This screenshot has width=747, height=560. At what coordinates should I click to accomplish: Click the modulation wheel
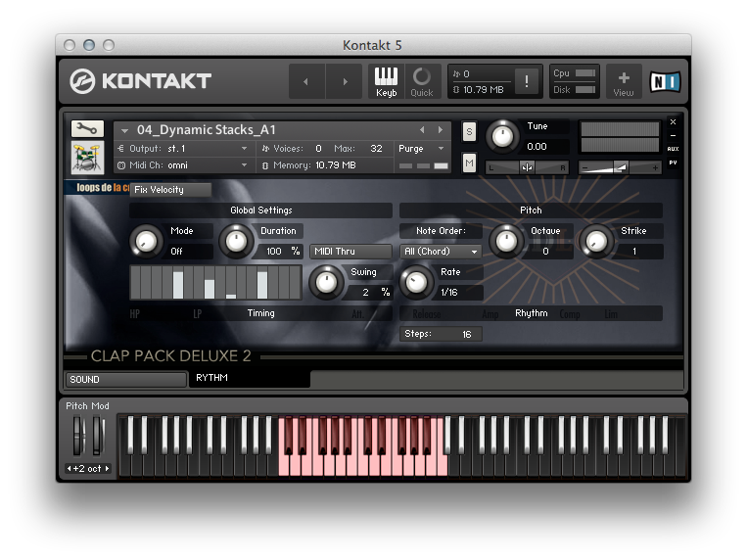[99, 436]
